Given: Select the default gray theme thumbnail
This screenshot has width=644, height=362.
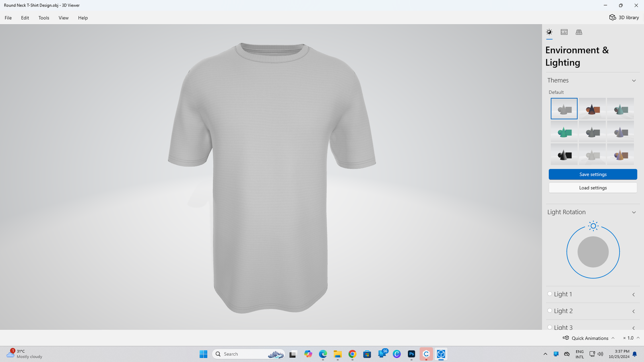Looking at the screenshot, I should point(564,109).
